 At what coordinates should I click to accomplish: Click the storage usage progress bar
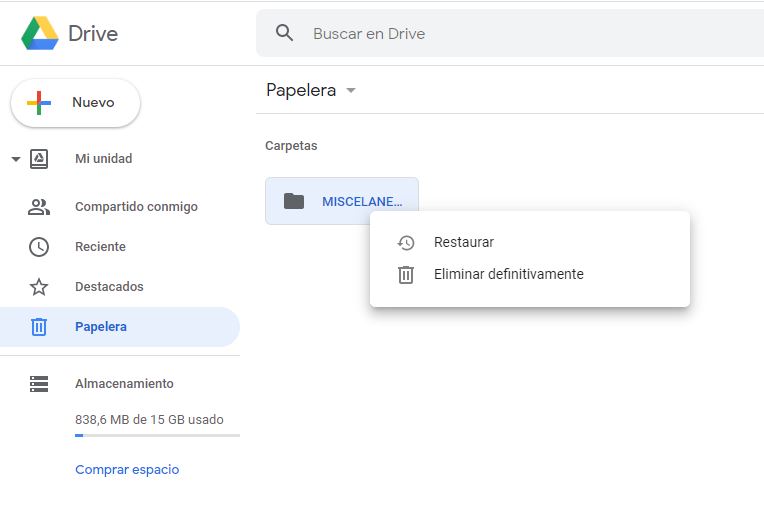pos(157,436)
